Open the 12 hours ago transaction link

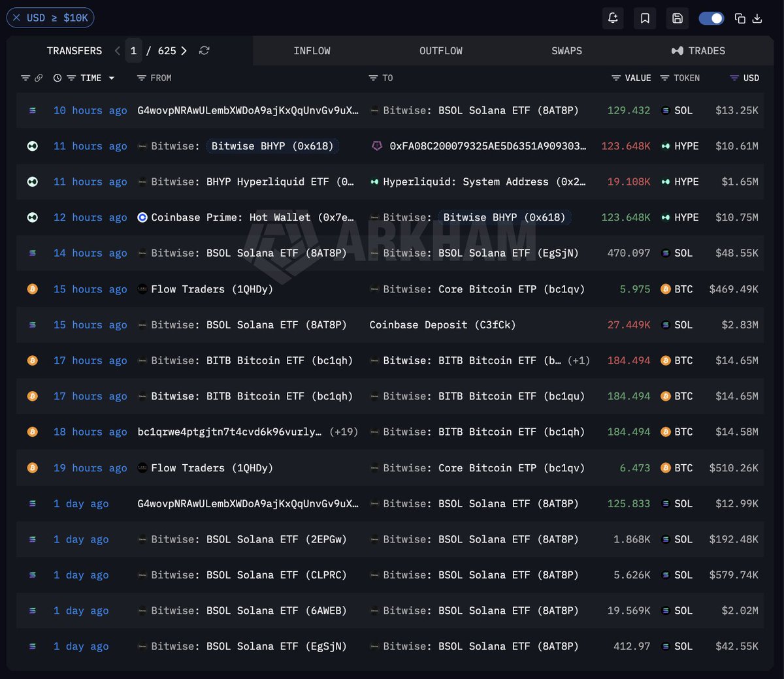click(90, 217)
